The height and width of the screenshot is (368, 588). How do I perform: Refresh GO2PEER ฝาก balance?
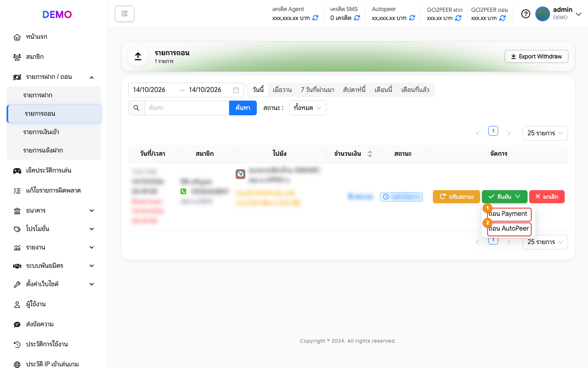point(458,18)
